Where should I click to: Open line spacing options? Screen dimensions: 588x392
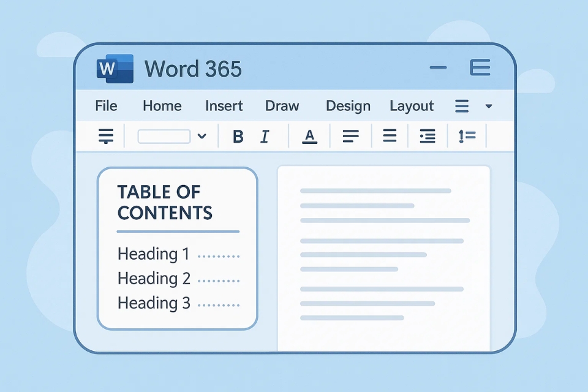click(467, 136)
